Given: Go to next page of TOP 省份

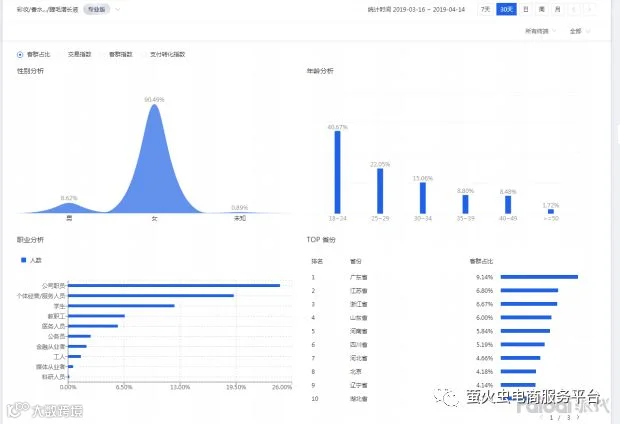Looking at the screenshot, I should pyautogui.click(x=578, y=417).
